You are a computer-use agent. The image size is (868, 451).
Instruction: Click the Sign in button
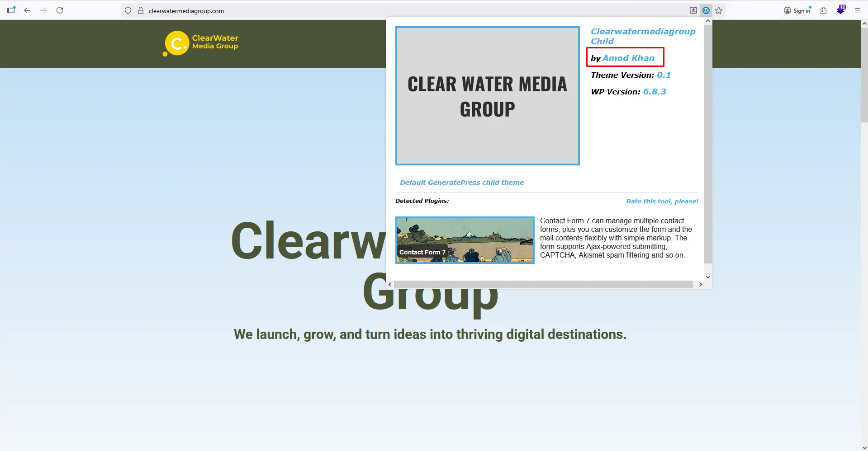coord(797,10)
